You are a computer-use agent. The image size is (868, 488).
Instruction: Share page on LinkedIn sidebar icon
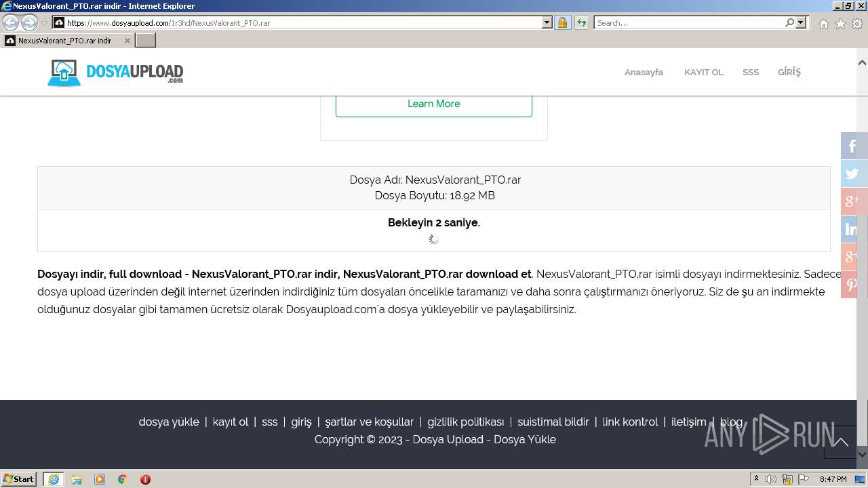click(854, 229)
